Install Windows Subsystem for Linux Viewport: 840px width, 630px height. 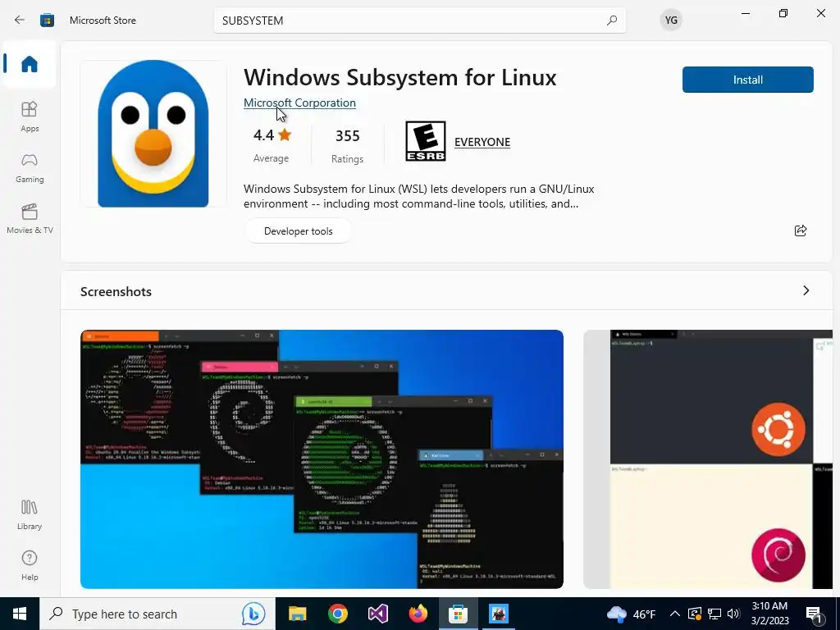tap(747, 80)
